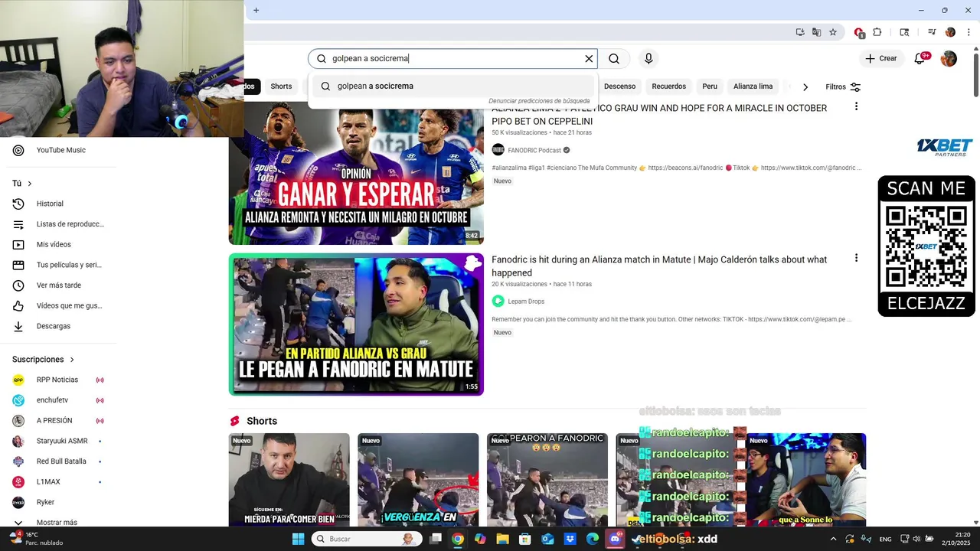Open Microsoft Edge from the taskbar
The height and width of the screenshot is (551, 980).
[593, 539]
